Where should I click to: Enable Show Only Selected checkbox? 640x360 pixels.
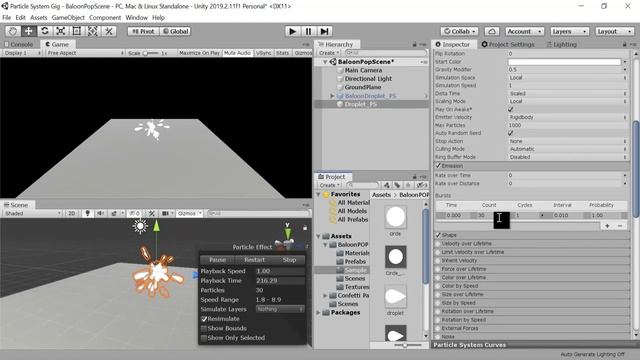pyautogui.click(x=204, y=338)
